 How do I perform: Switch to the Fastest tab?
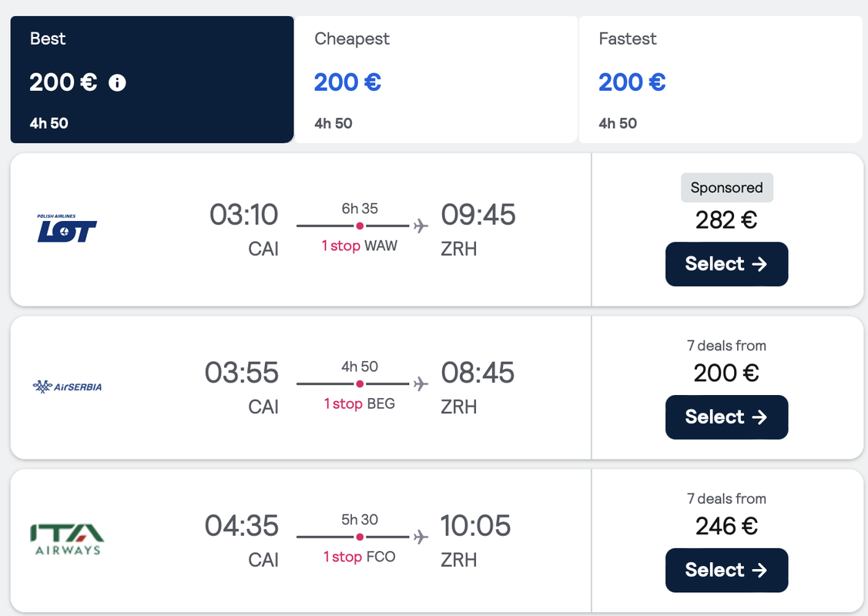pos(720,80)
